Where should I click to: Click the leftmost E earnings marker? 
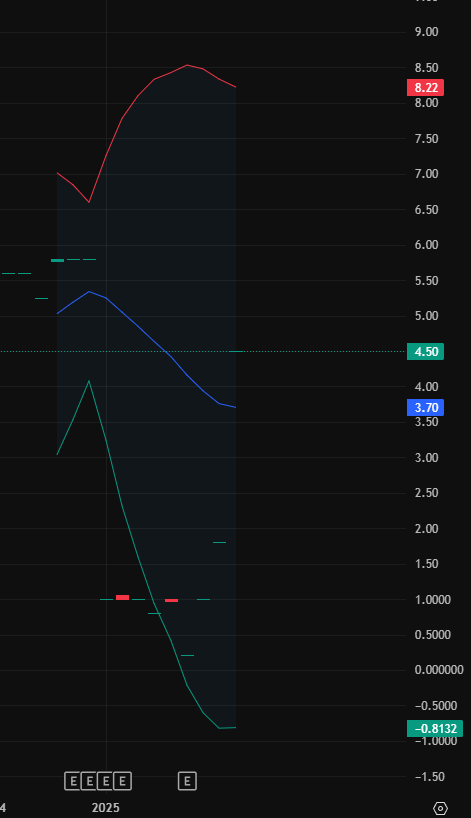(73, 781)
